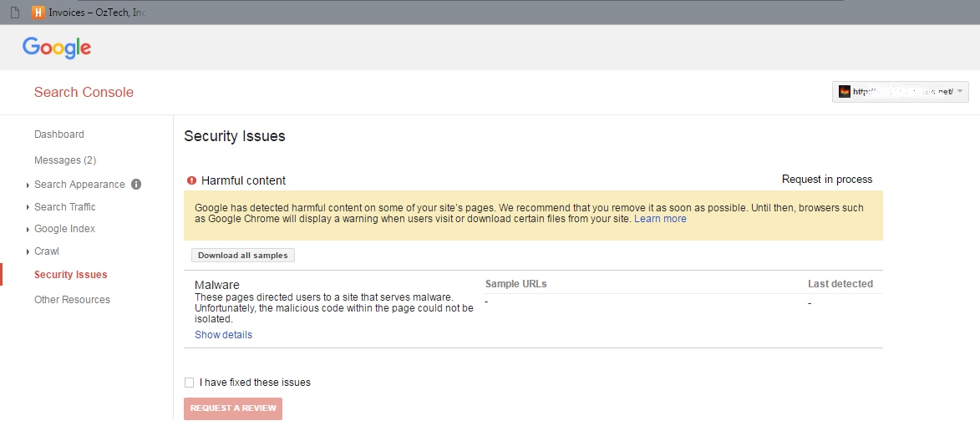Click the Malware category title
Image resolution: width=980 pixels, height=431 pixels.
coord(217,285)
